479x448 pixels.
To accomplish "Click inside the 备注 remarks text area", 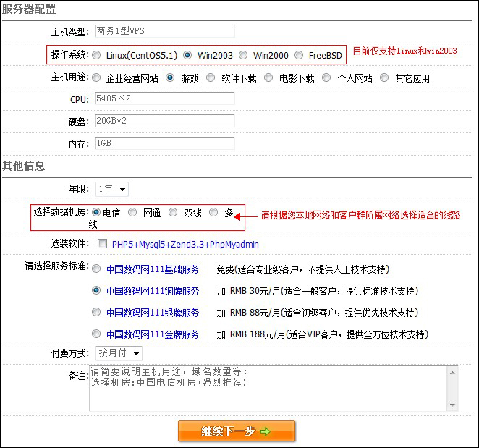I will tap(268, 389).
